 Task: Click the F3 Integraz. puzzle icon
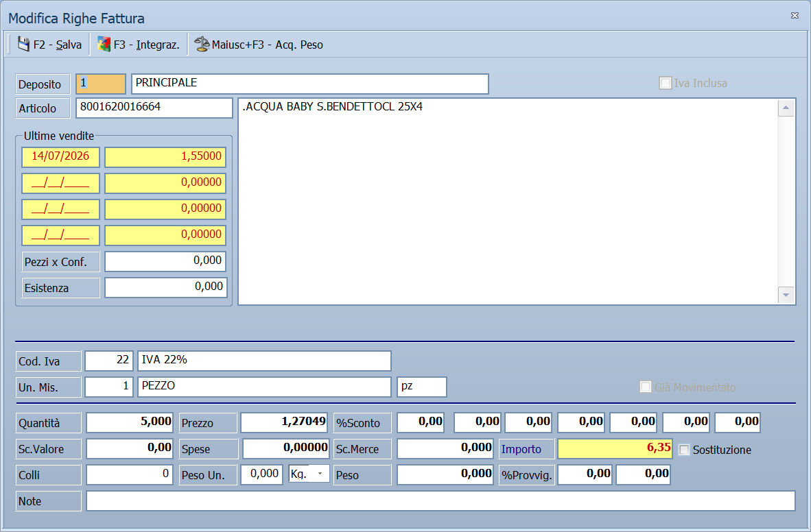coord(104,45)
